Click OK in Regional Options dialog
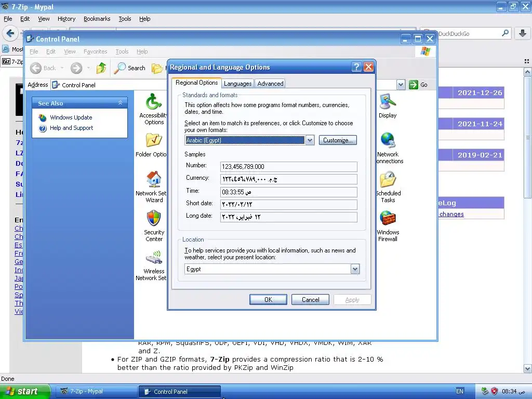 268,300
